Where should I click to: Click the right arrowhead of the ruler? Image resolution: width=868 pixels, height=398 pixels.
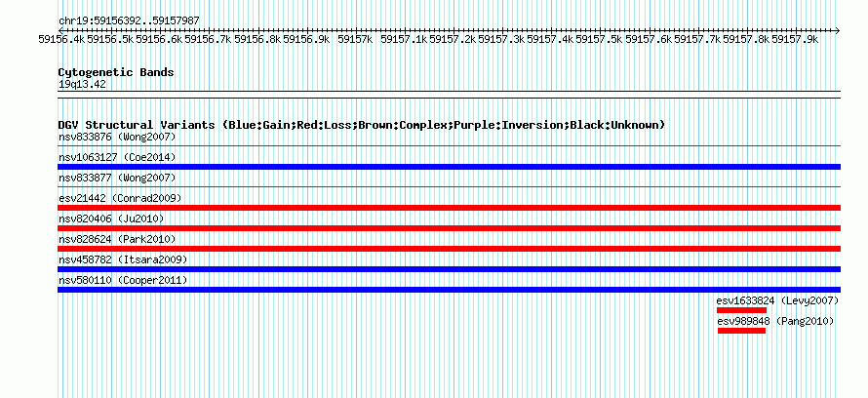coord(838,30)
